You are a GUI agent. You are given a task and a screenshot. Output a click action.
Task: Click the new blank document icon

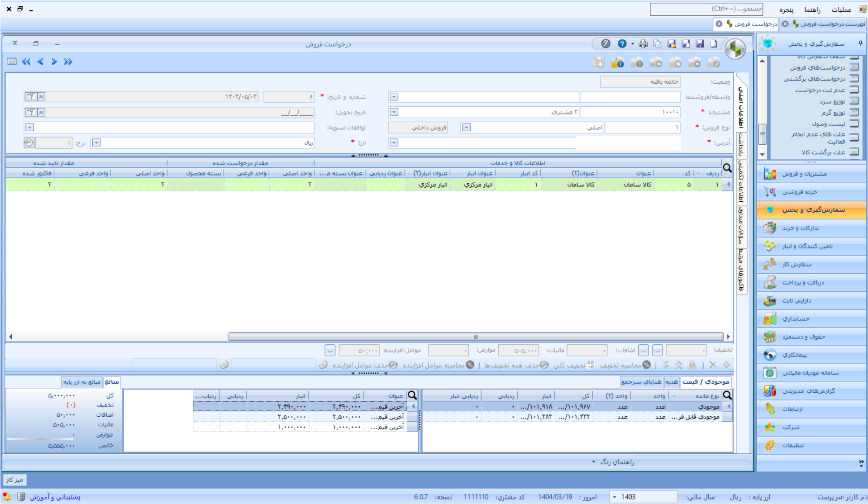click(714, 44)
